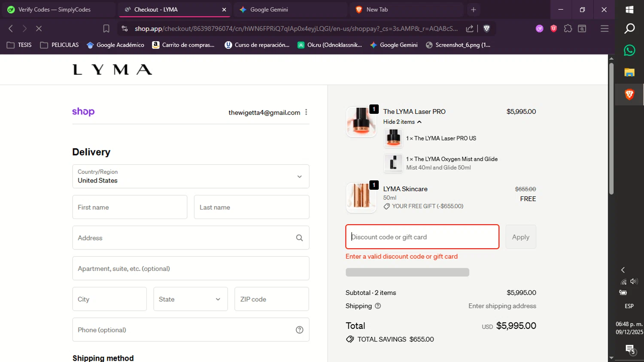
Task: Click the shop logo
Action: click(83, 112)
